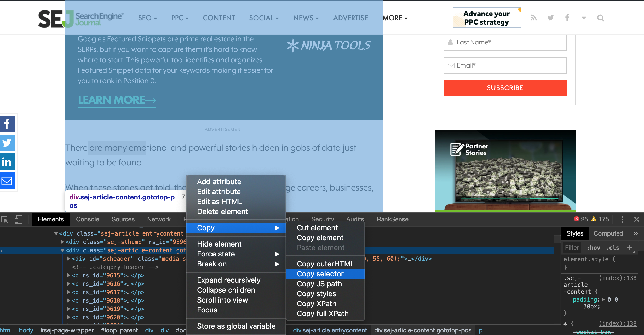Collapse the sej-article entrycontent div node
Viewport: 644px width, 335px height.
pyautogui.click(x=56, y=233)
